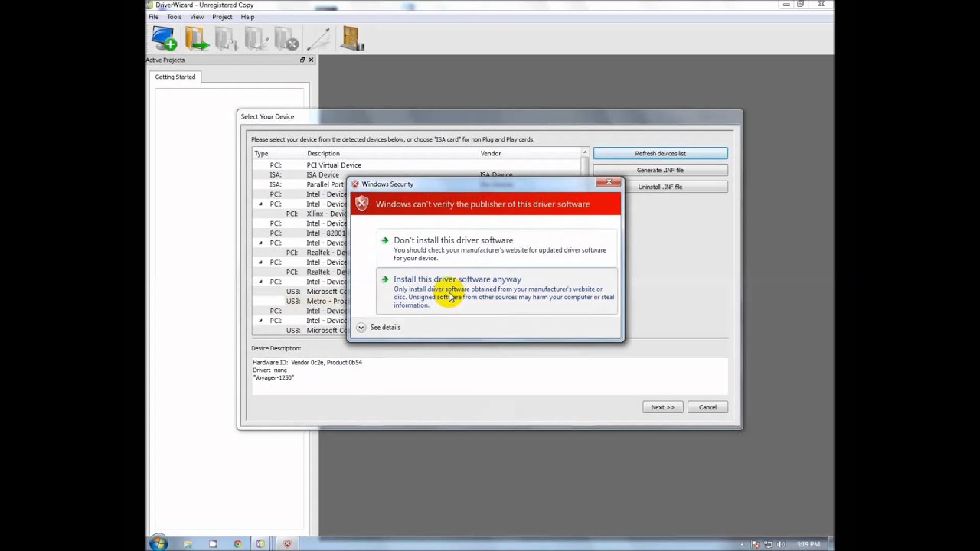Collapse the PCI node containing Metro USB device
This screenshot has height=551, width=980.
pyautogui.click(x=260, y=282)
